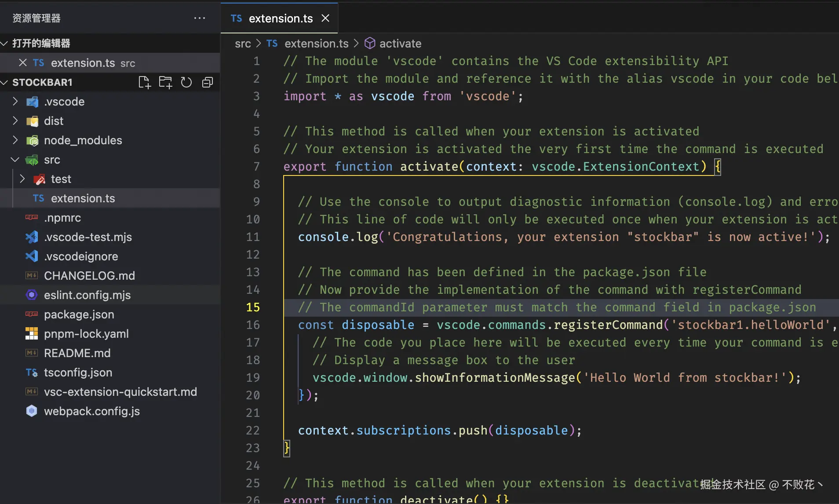This screenshot has height=504, width=839.
Task: Click the vsc-extension-quickstart.md markdown icon
Action: pos(32,391)
